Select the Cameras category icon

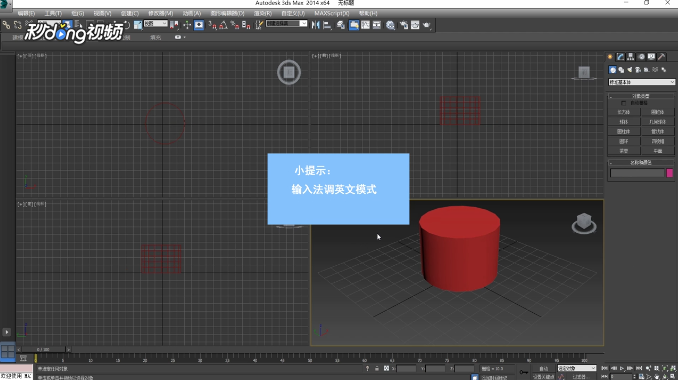coord(638,70)
